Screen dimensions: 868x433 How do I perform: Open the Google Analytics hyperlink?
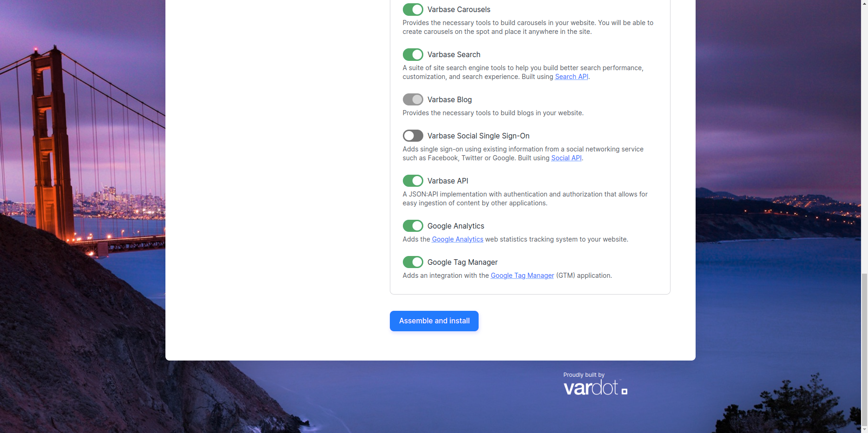[x=458, y=239]
